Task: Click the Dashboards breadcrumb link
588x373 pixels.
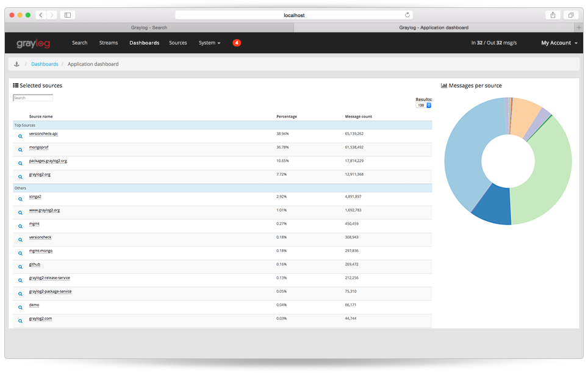Action: (x=45, y=64)
